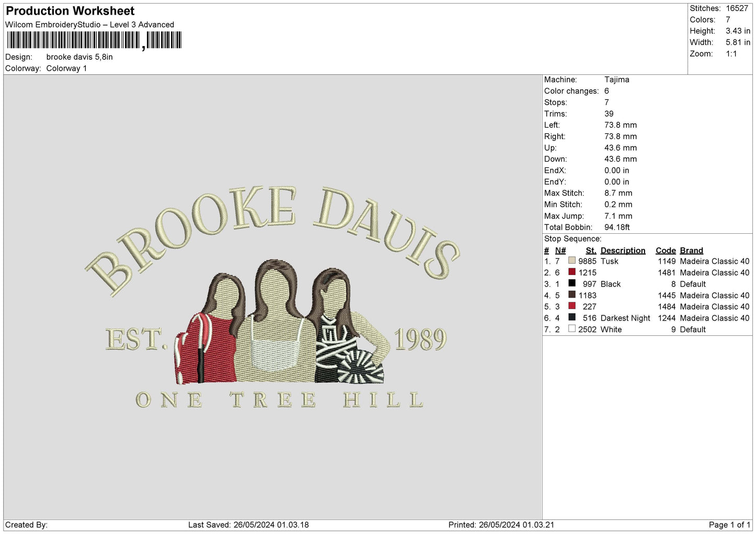The width and height of the screenshot is (756, 534).
Task: Click the Left value 73.8 mm
Action: 620,125
